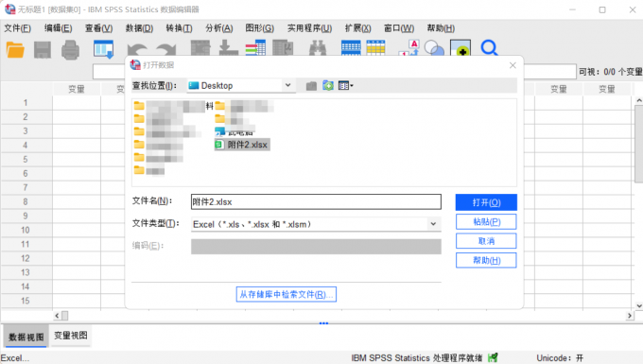Open the 编辑(E) menu

(59, 28)
